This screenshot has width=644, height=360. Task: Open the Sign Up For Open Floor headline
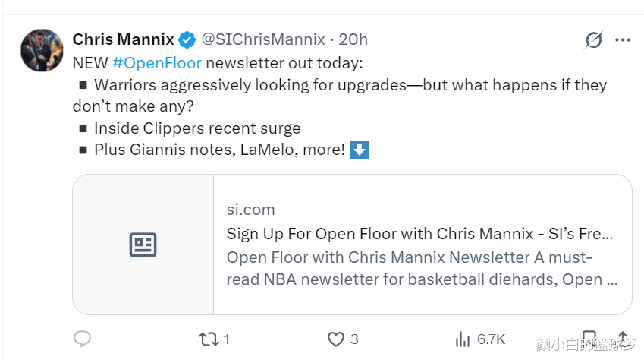coord(419,233)
